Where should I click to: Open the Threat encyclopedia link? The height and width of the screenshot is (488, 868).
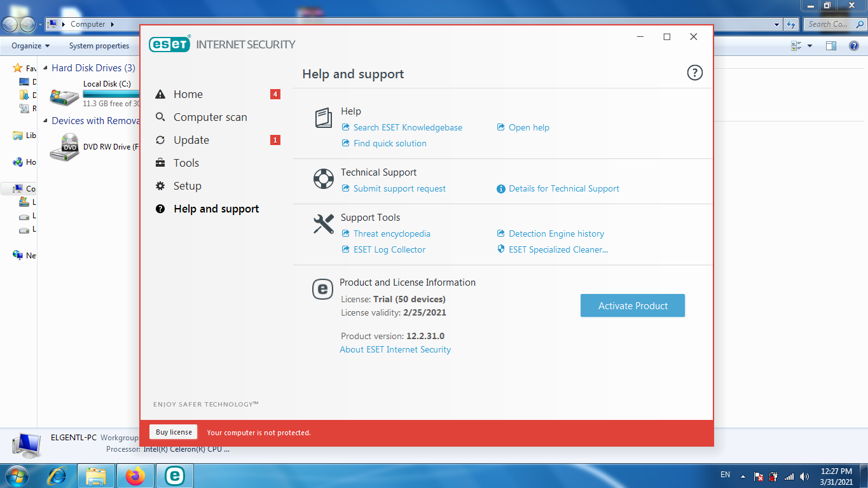pyautogui.click(x=392, y=234)
